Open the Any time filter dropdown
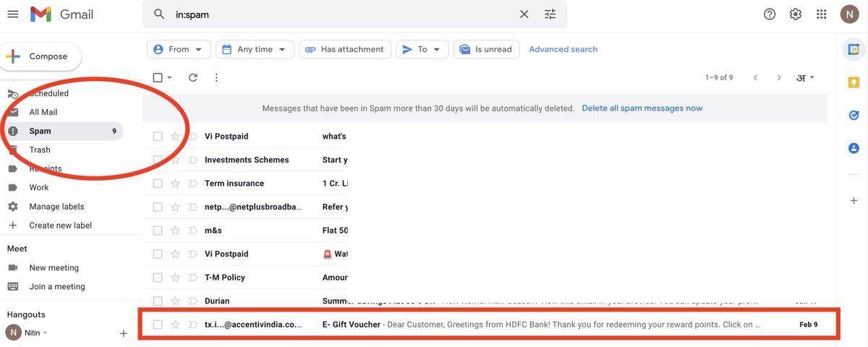 (255, 49)
